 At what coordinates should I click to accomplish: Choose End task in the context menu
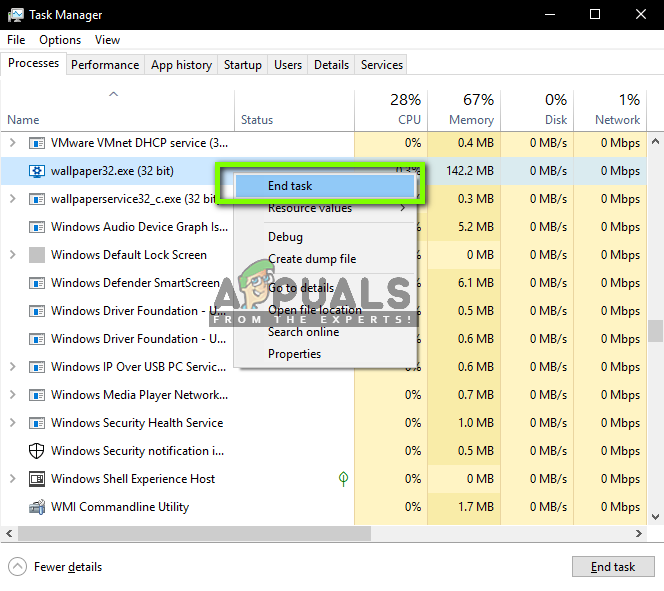325,186
